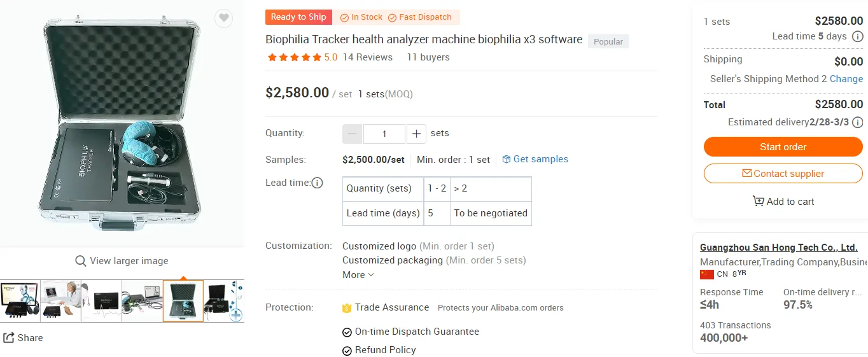868x357 pixels.
Task: Click the Add to cart icon
Action: 759,201
